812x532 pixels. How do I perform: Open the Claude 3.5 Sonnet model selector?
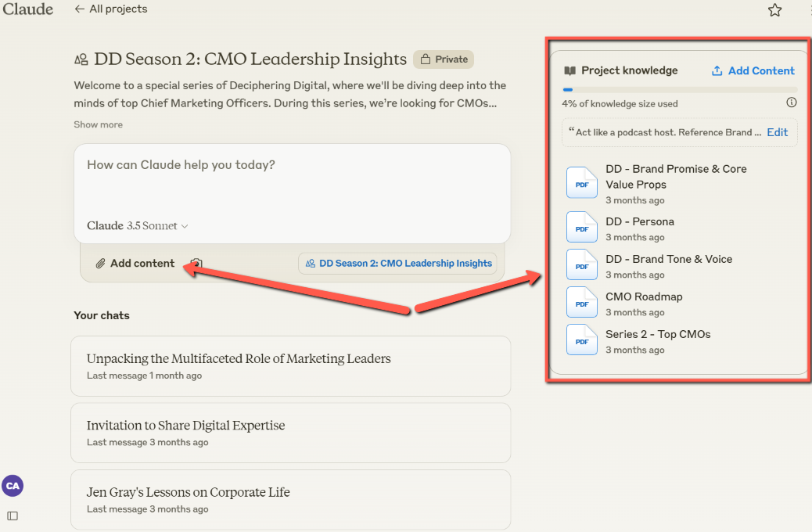pyautogui.click(x=138, y=226)
